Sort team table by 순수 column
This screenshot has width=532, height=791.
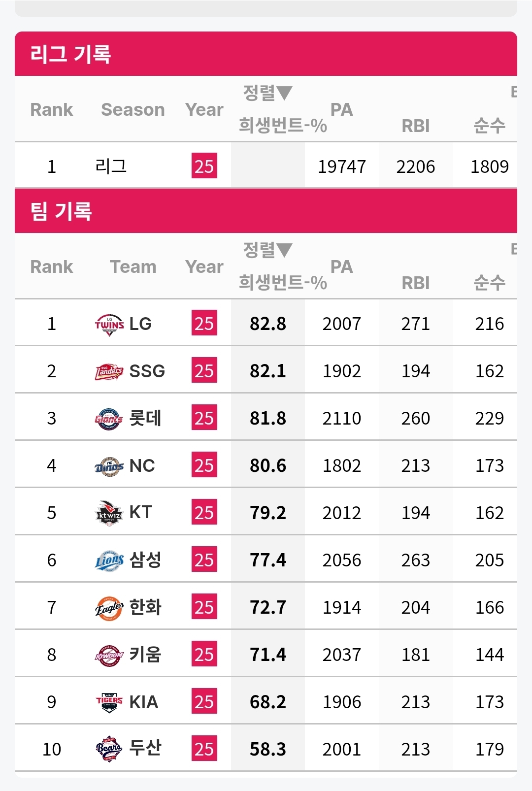pos(489,283)
